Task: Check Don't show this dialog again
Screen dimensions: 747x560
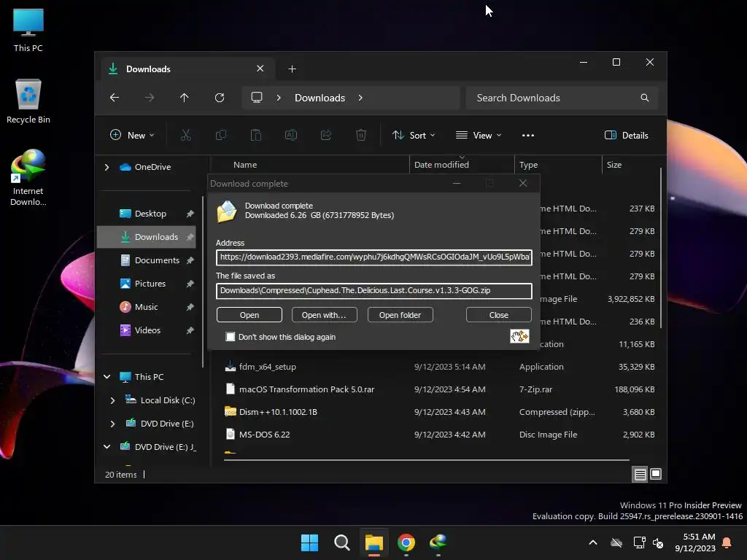Action: pos(231,337)
